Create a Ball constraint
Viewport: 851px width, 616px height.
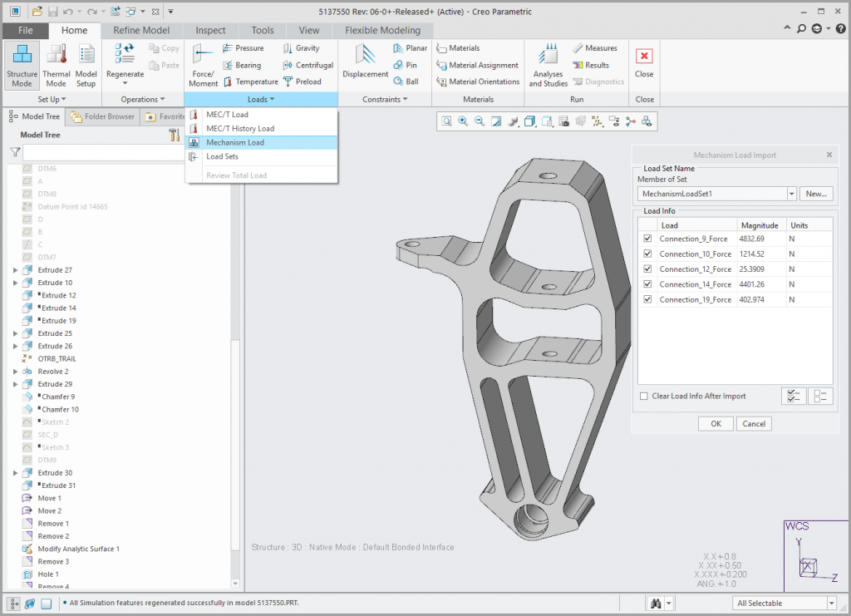[x=406, y=82]
